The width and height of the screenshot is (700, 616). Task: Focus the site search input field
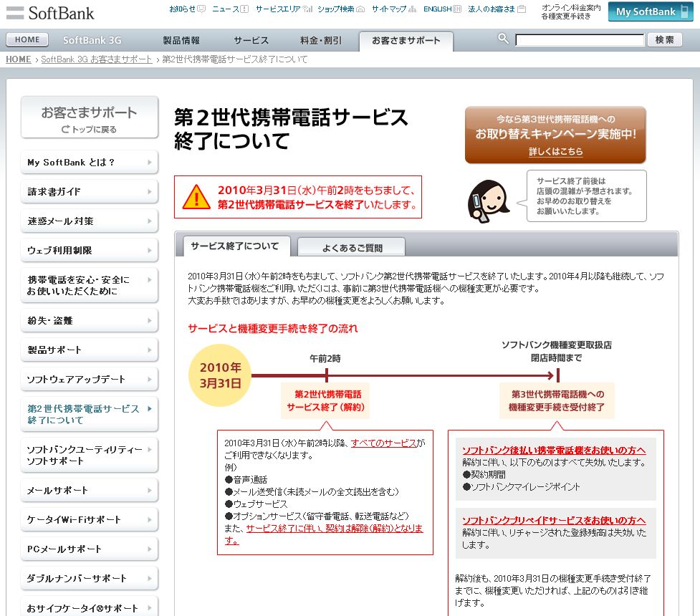click(x=580, y=40)
